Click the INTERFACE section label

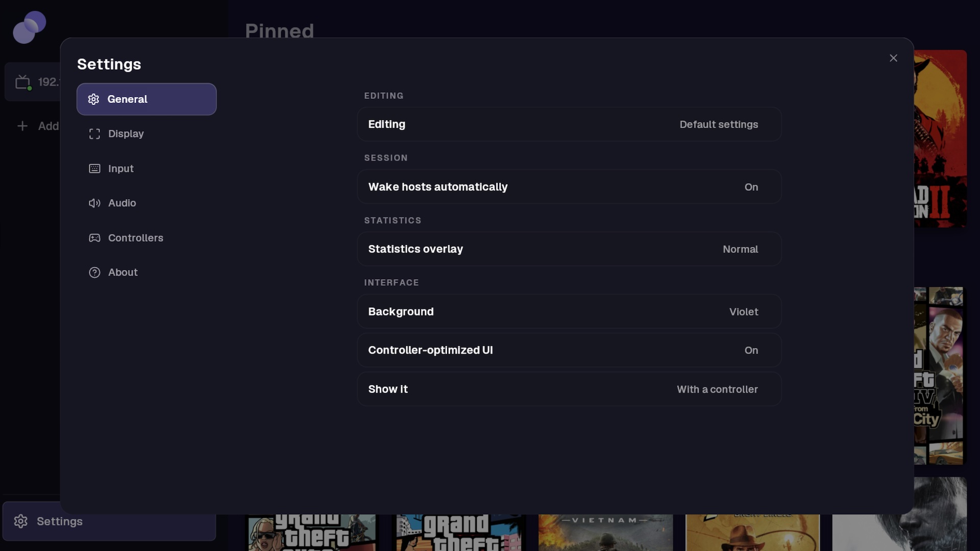click(x=391, y=283)
